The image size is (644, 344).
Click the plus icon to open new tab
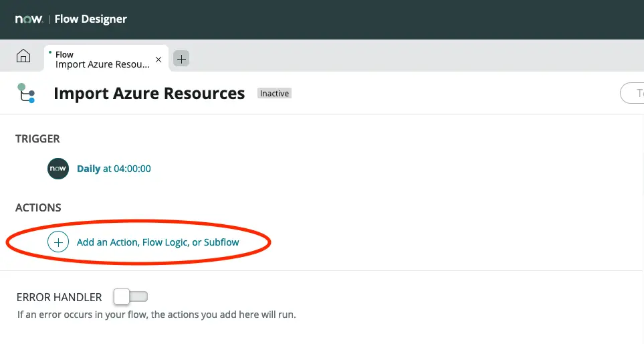pyautogui.click(x=181, y=59)
